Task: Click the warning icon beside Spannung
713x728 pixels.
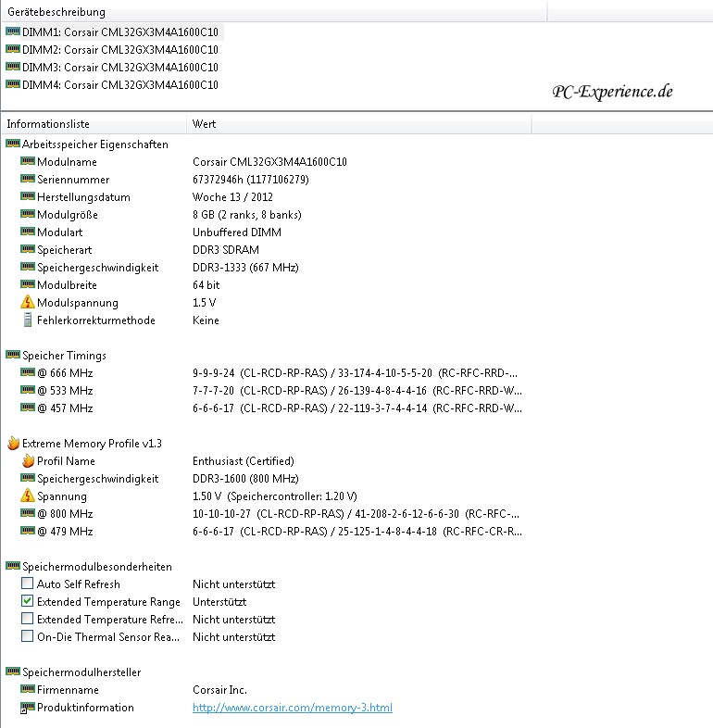Action: pos(28,496)
